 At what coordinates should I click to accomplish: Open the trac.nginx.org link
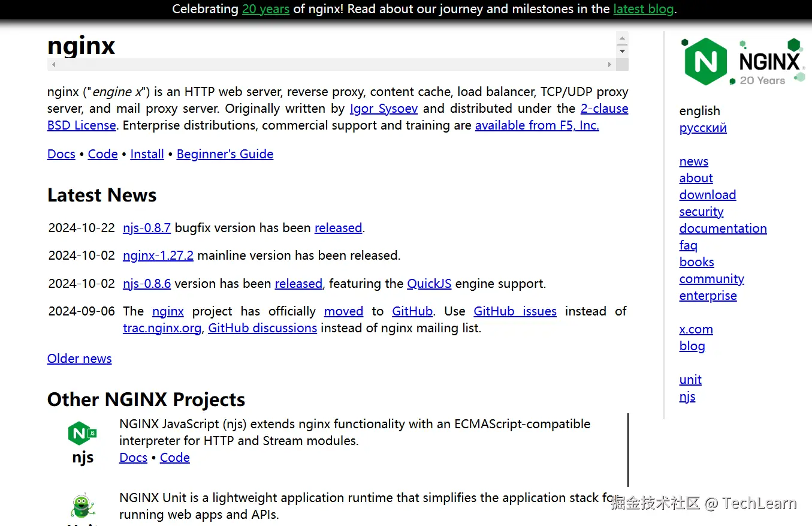(162, 328)
